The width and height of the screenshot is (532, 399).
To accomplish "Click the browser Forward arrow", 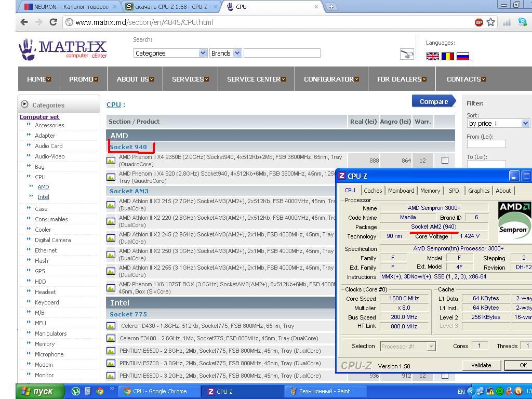I will (x=38, y=22).
